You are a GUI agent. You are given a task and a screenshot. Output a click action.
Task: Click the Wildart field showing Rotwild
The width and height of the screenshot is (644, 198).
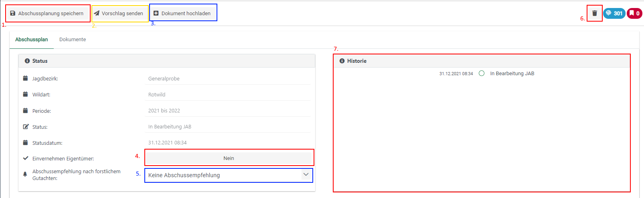(229, 95)
